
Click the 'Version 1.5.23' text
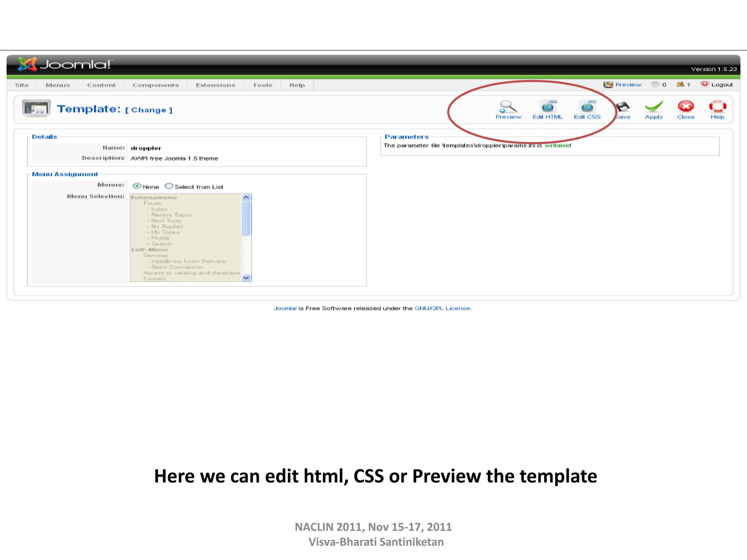713,69
